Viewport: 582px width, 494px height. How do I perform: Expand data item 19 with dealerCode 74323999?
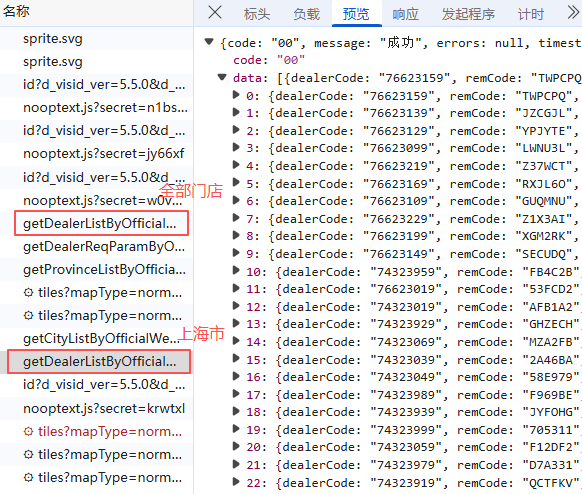pos(236,429)
